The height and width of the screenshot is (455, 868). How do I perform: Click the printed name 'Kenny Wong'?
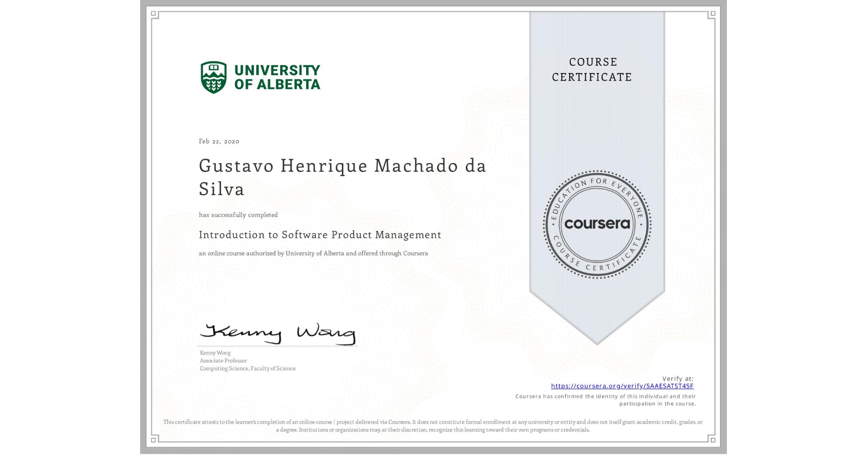(215, 353)
